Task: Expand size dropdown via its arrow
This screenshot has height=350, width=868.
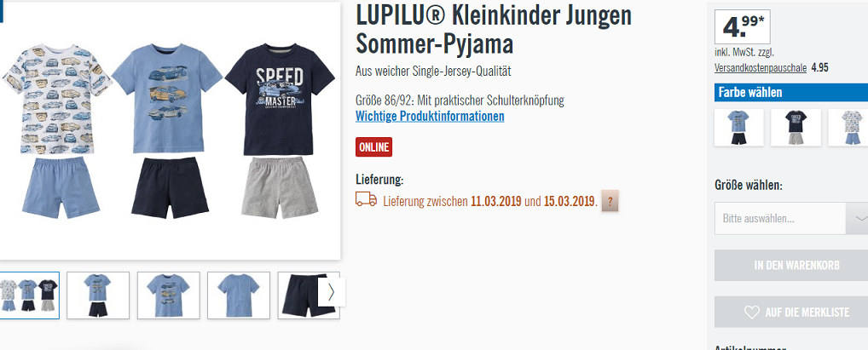Action: point(858,218)
